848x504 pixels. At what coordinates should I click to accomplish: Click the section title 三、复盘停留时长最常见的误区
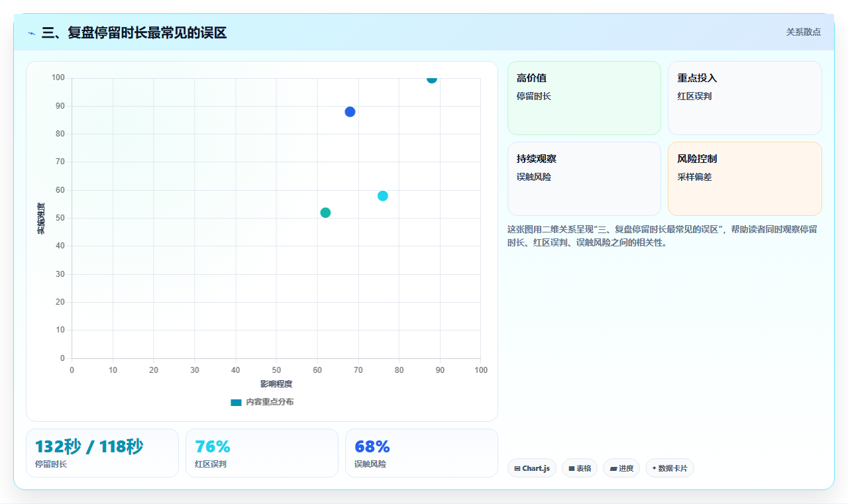[134, 32]
